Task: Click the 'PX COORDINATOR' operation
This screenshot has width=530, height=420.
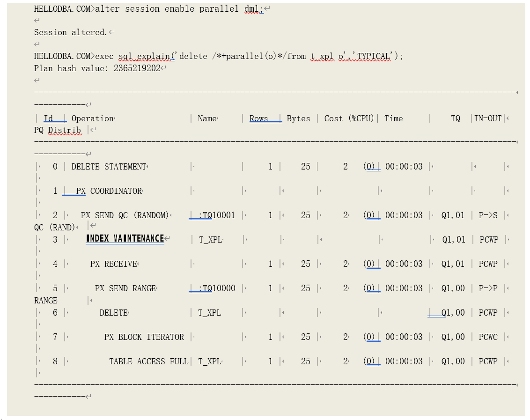Action: tap(109, 191)
